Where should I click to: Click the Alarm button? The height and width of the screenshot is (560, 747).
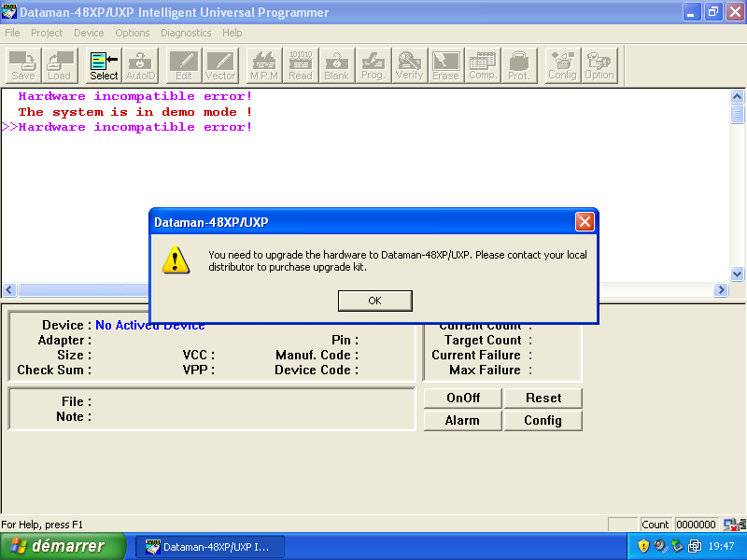pyautogui.click(x=462, y=421)
